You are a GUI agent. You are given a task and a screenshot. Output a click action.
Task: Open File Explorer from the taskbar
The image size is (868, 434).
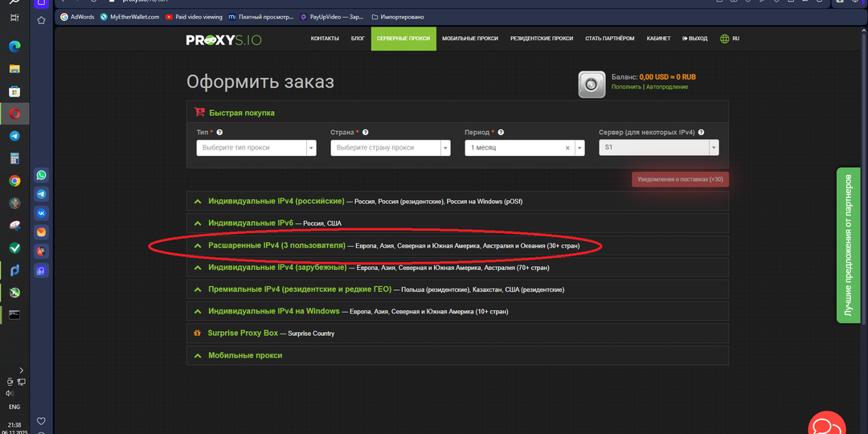click(x=14, y=69)
